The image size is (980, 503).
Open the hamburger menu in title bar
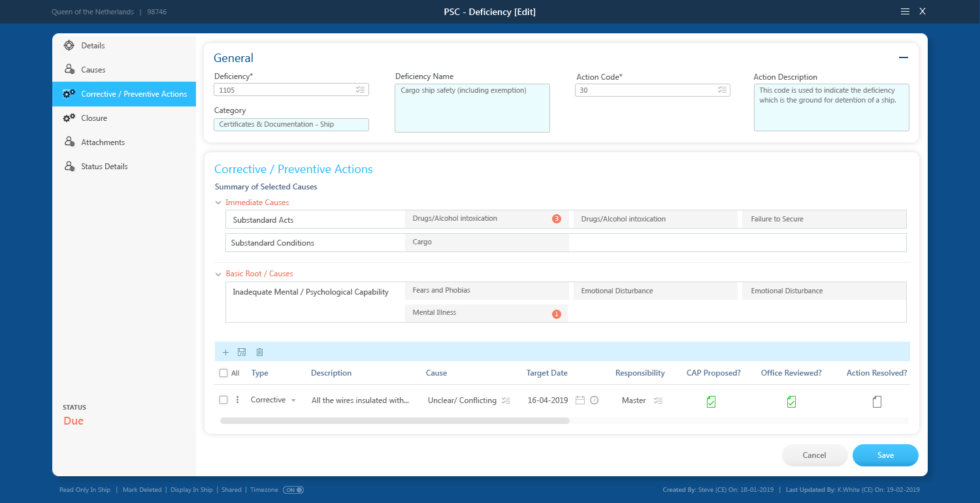(905, 11)
